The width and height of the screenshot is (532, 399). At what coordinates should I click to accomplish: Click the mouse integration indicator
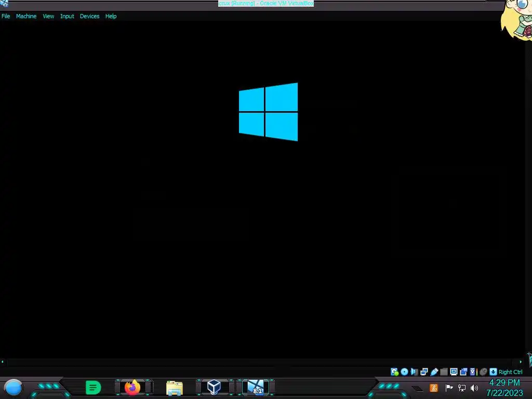tap(484, 372)
